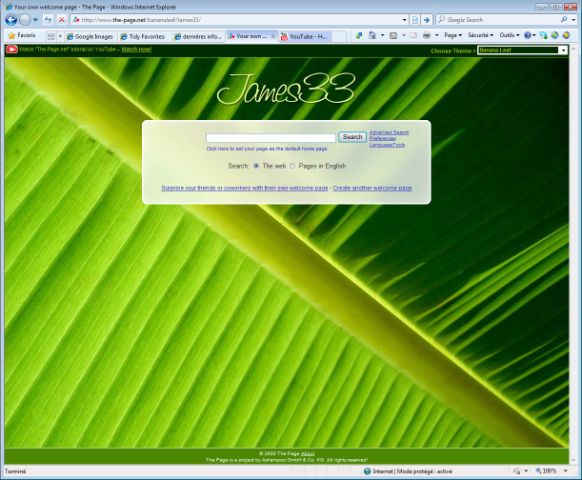The image size is (582, 480).
Task: Open the Favoris favorites star button
Action: [22, 35]
